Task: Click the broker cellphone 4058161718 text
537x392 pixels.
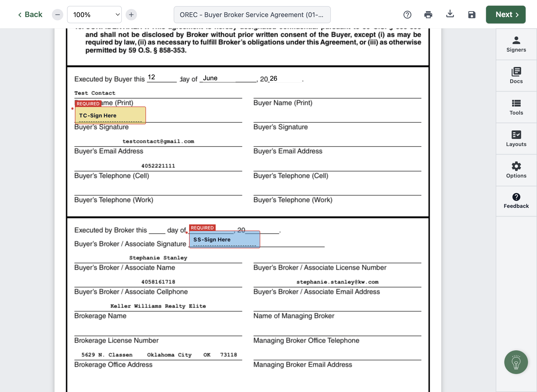Action: (158, 282)
